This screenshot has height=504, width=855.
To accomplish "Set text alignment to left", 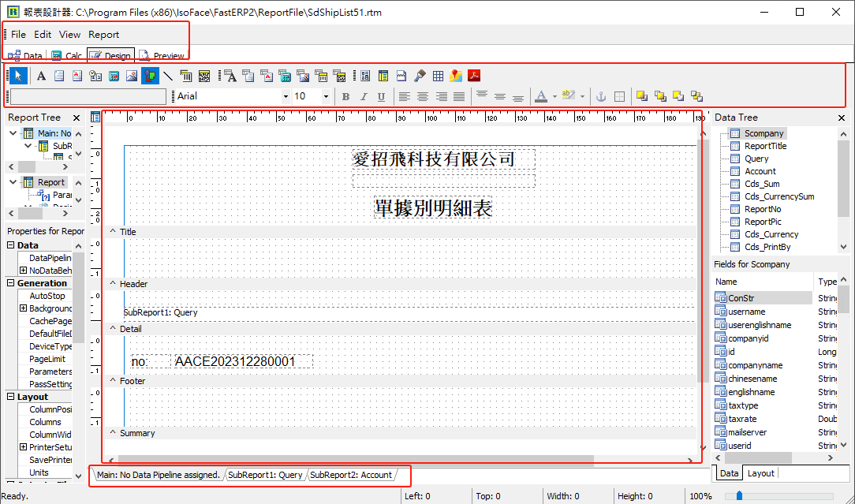I will pyautogui.click(x=404, y=96).
